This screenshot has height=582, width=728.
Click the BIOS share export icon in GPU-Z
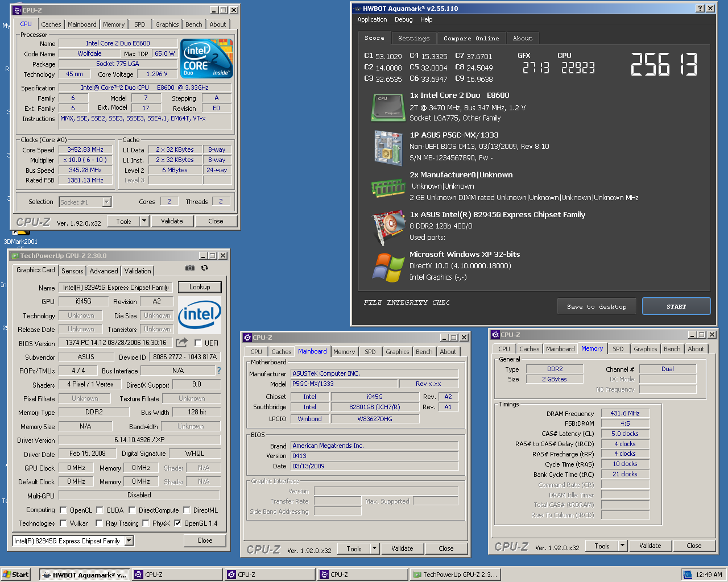click(x=181, y=342)
